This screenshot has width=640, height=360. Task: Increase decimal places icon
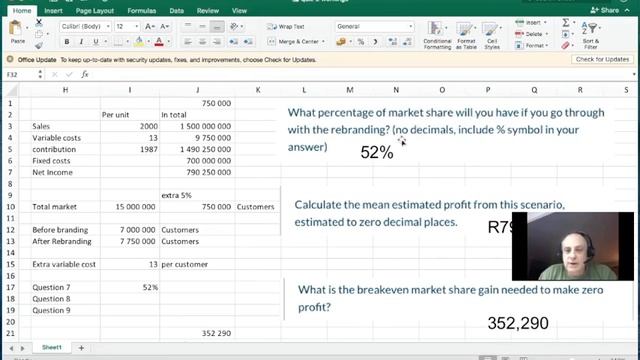pyautogui.click(x=393, y=42)
